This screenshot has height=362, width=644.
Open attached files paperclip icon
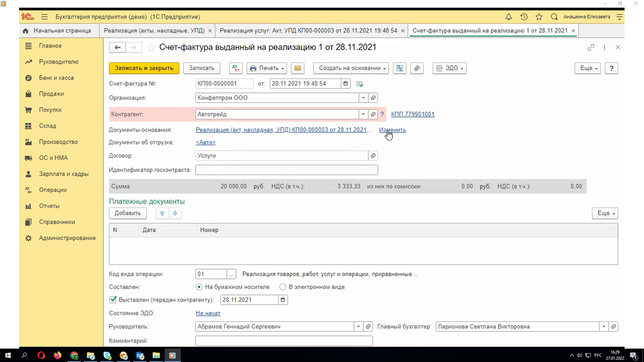coord(418,68)
